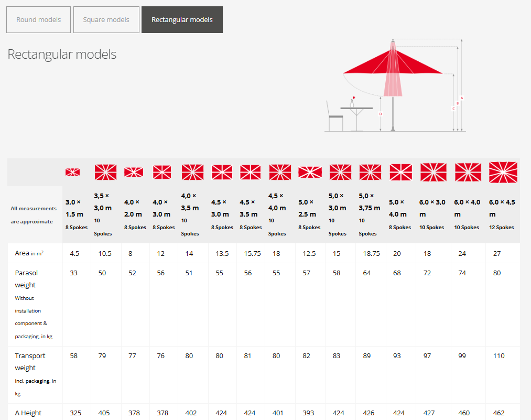Select the 6,0 × 4,0 m parasol icon
The image size is (531, 420).
point(468,172)
